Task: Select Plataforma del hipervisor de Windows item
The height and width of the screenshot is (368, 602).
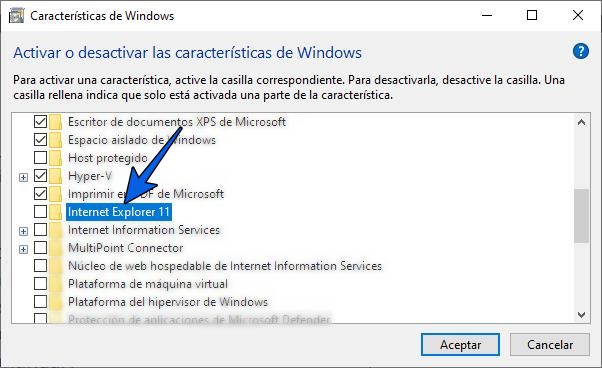Action: click(x=168, y=302)
